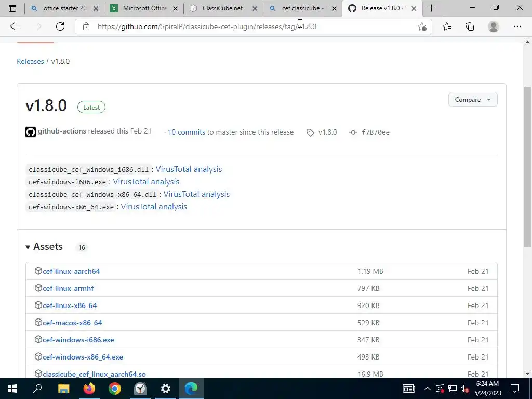Show hidden system tray icons
Viewport: 532px width, 399px height.
(x=428, y=389)
